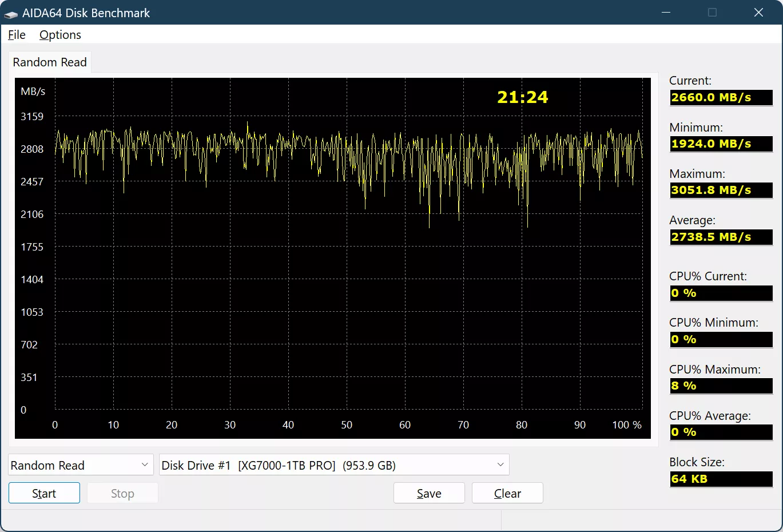Image resolution: width=783 pixels, height=532 pixels.
Task: Click the Block Size value 64 KB
Action: [721, 479]
